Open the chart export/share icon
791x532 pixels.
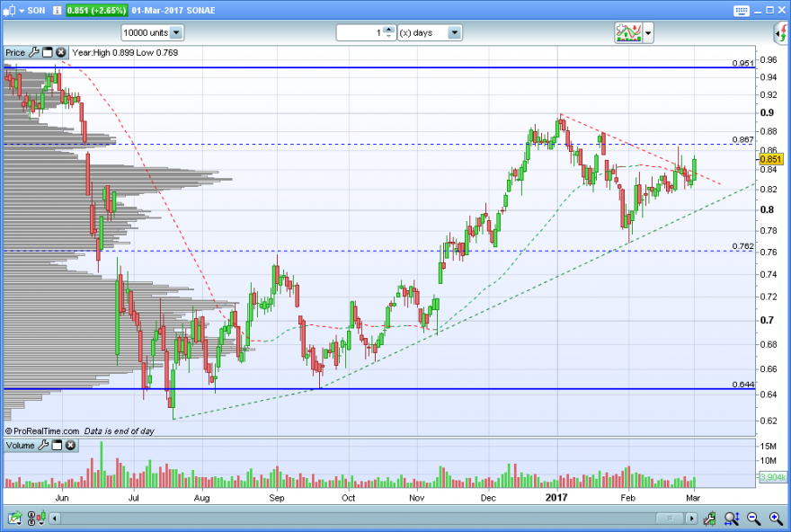15,518
